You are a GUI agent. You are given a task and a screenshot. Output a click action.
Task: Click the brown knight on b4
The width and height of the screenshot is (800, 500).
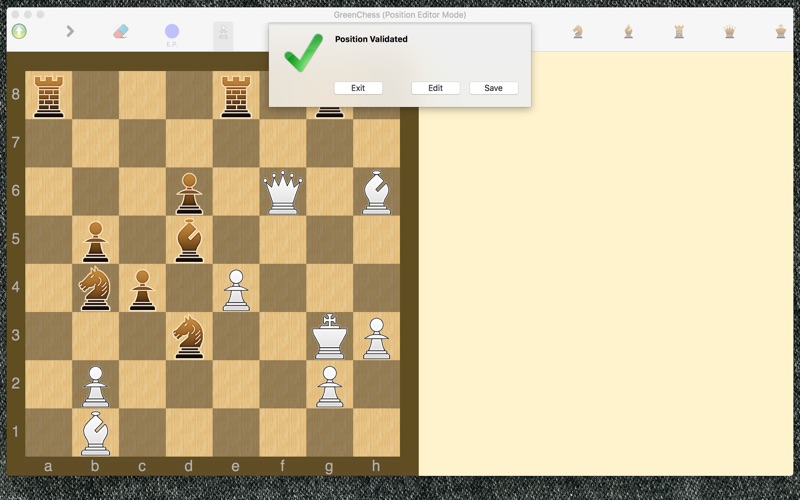pyautogui.click(x=95, y=289)
